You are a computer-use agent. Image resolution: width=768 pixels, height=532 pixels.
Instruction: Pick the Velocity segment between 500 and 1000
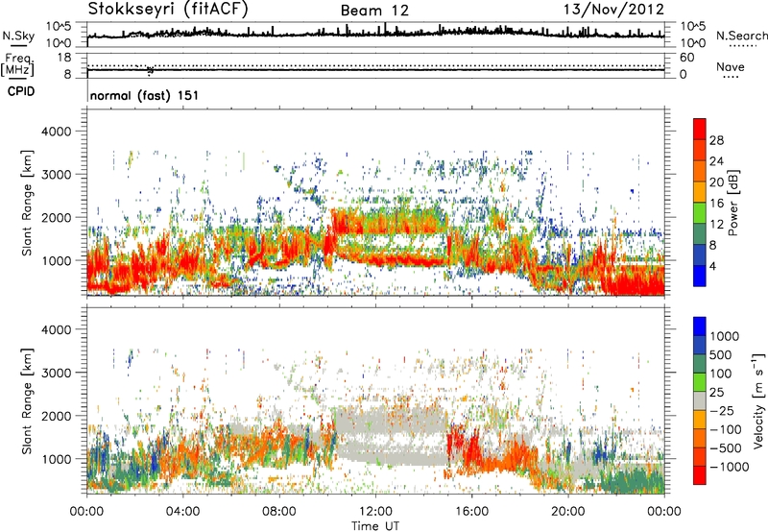tap(700, 345)
